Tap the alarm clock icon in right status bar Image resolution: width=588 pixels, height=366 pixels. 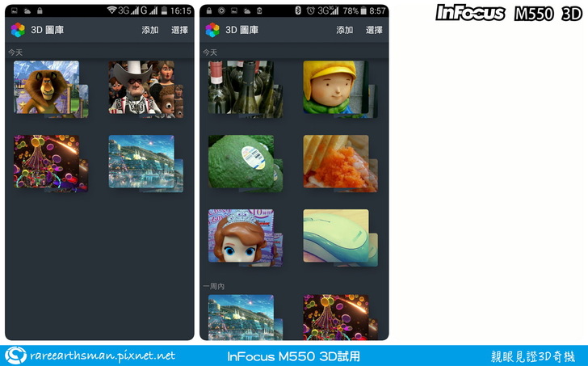(x=310, y=11)
